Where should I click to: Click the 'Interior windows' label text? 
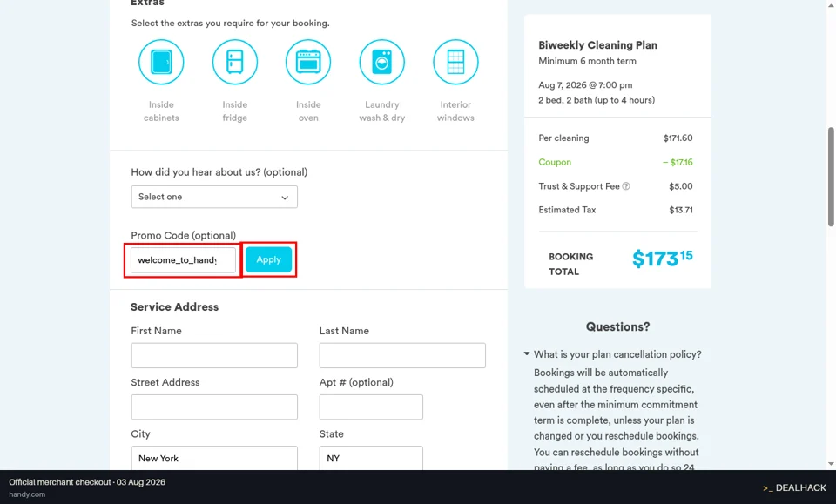(x=455, y=111)
